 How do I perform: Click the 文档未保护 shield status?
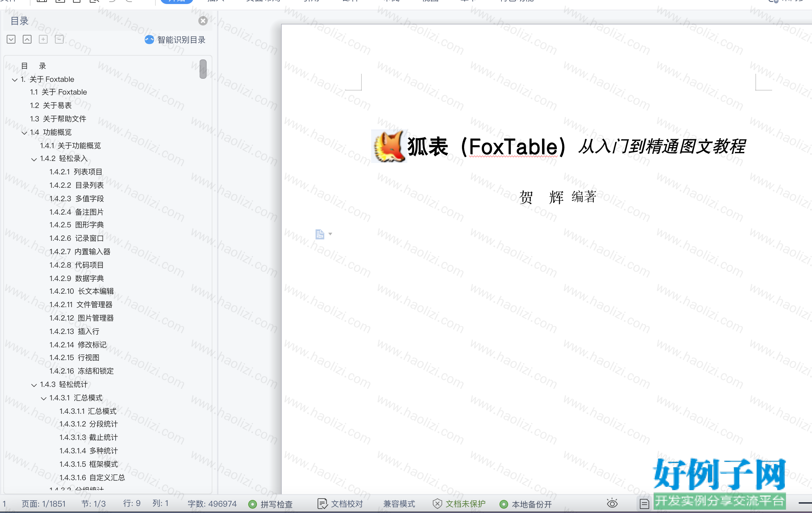pyautogui.click(x=459, y=504)
